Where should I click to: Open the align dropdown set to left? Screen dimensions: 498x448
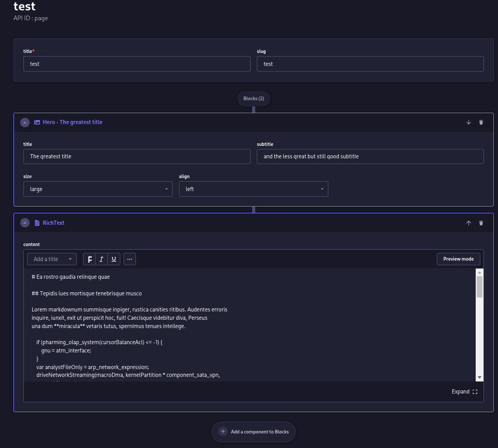(254, 189)
